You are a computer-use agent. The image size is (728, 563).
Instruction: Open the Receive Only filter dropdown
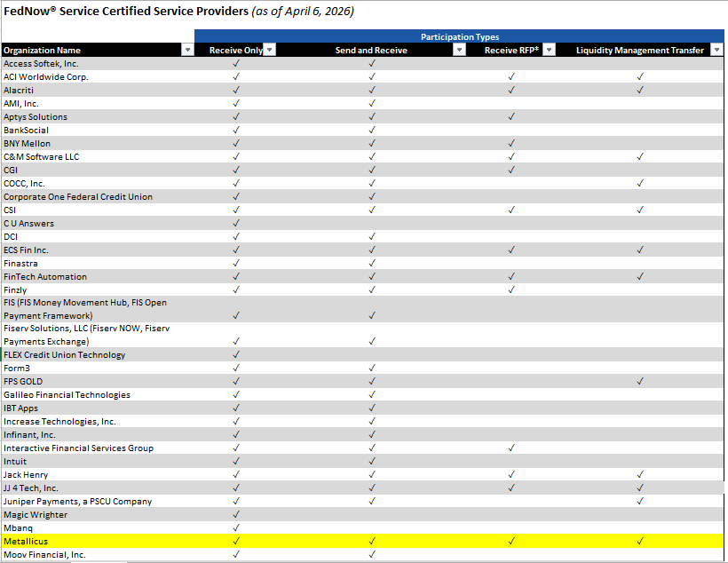coord(270,50)
